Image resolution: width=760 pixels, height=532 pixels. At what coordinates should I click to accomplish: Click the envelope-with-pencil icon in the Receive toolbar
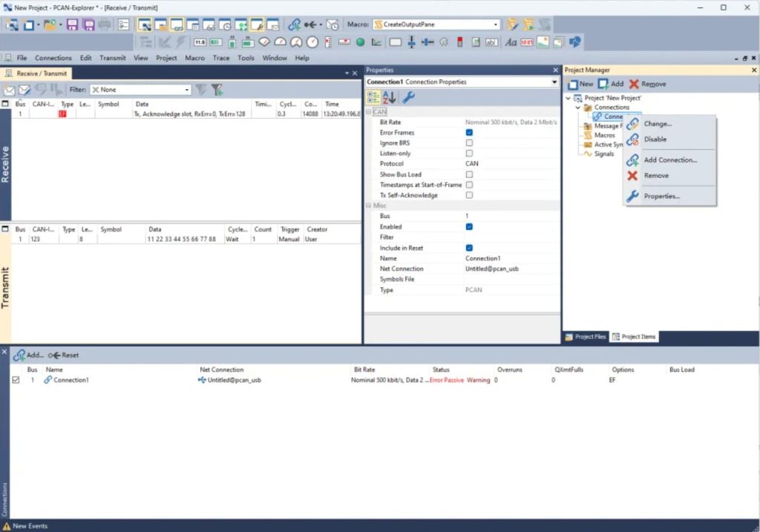coord(24,90)
